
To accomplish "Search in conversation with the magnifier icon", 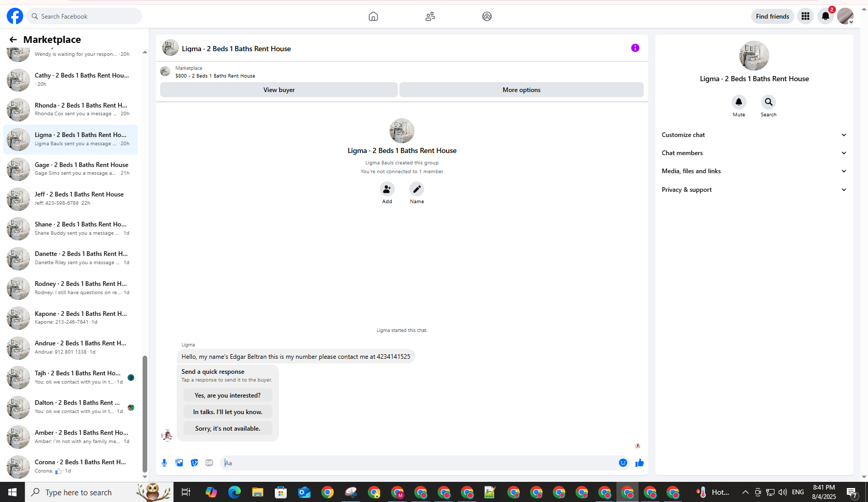I will click(768, 102).
